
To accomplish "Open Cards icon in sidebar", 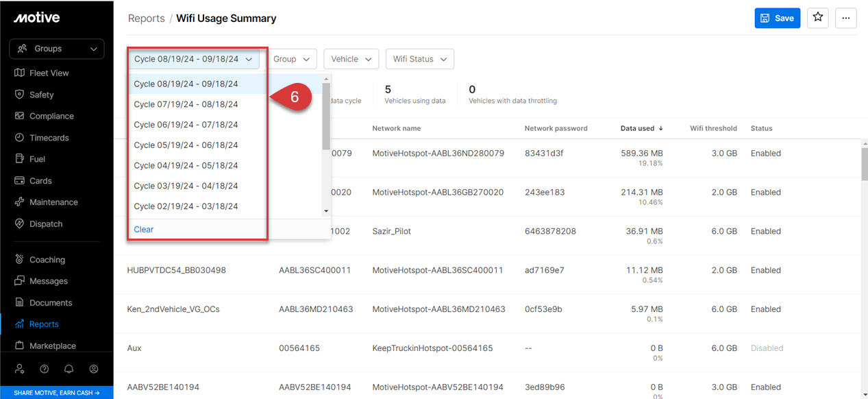I will pyautogui.click(x=19, y=181).
